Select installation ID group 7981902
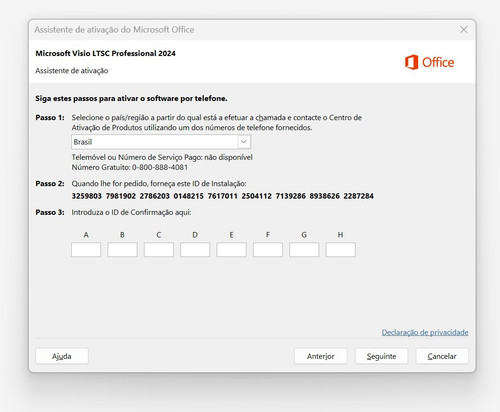This screenshot has width=500, height=412. coord(121,196)
